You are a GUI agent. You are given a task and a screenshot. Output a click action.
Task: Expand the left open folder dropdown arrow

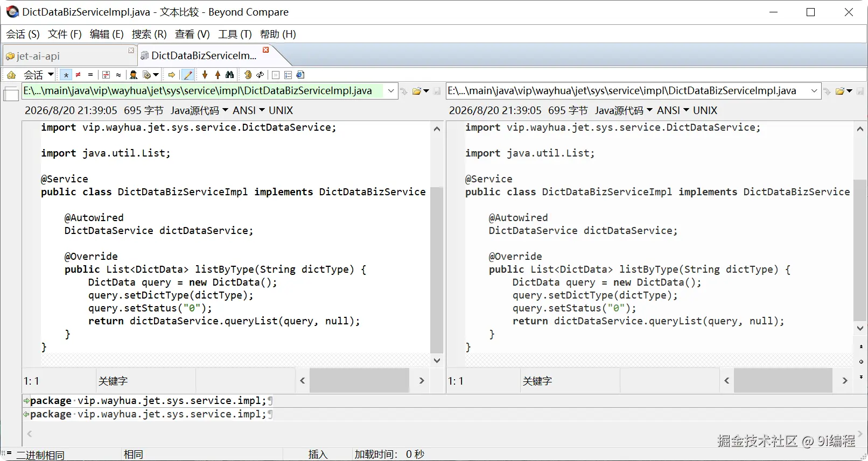point(426,91)
